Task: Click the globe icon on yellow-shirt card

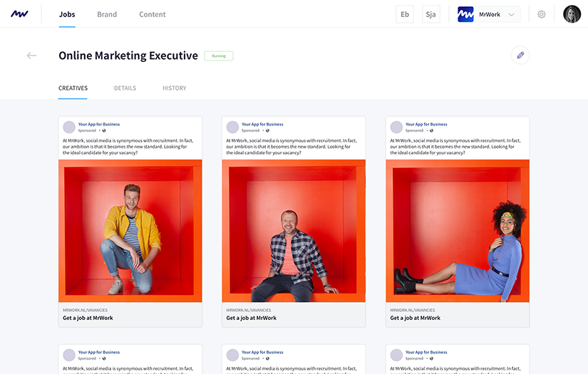Action: [x=104, y=131]
